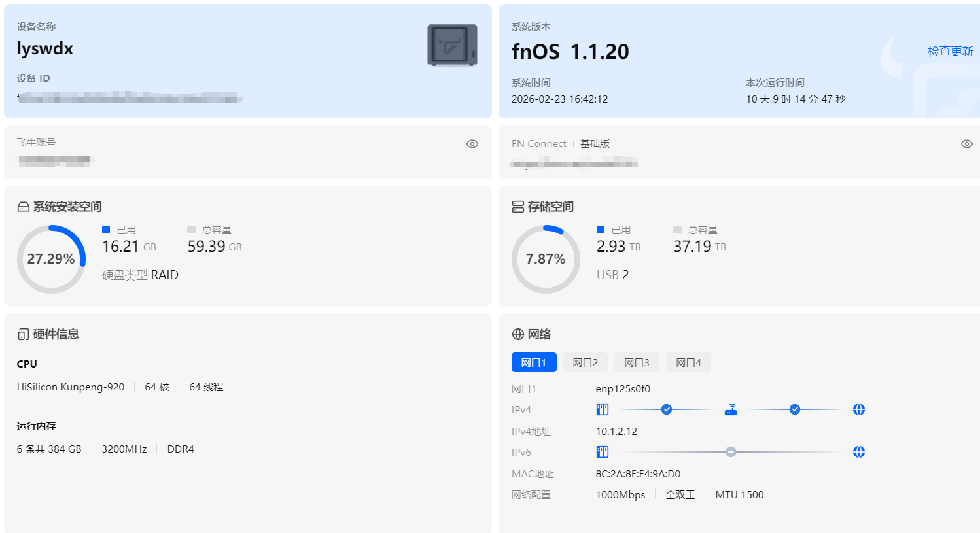980x533 pixels.
Task: Open the 网口3 tab
Action: (637, 362)
